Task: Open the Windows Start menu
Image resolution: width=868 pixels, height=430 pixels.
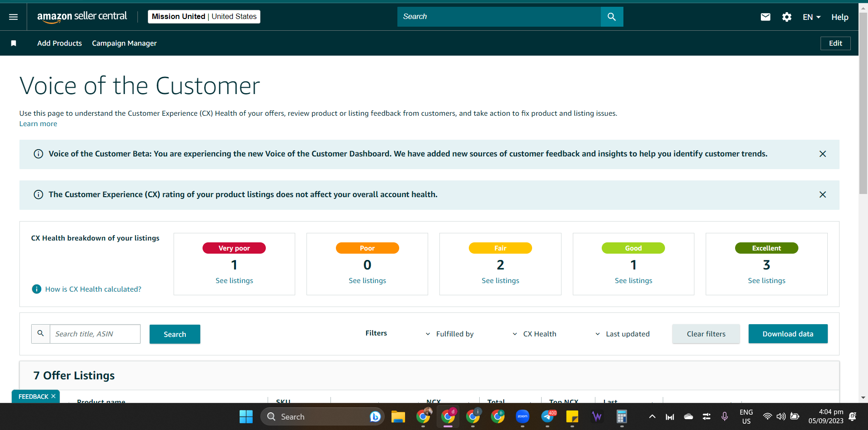Action: 246,417
